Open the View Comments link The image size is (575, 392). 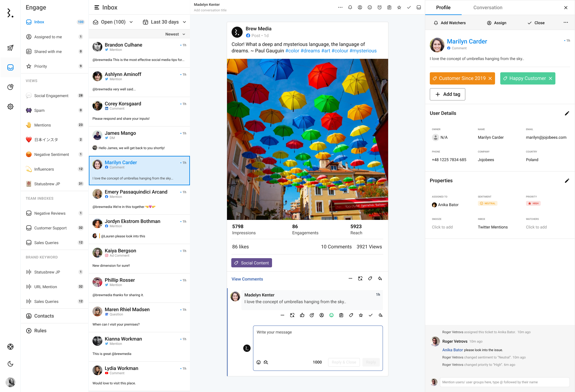(247, 279)
